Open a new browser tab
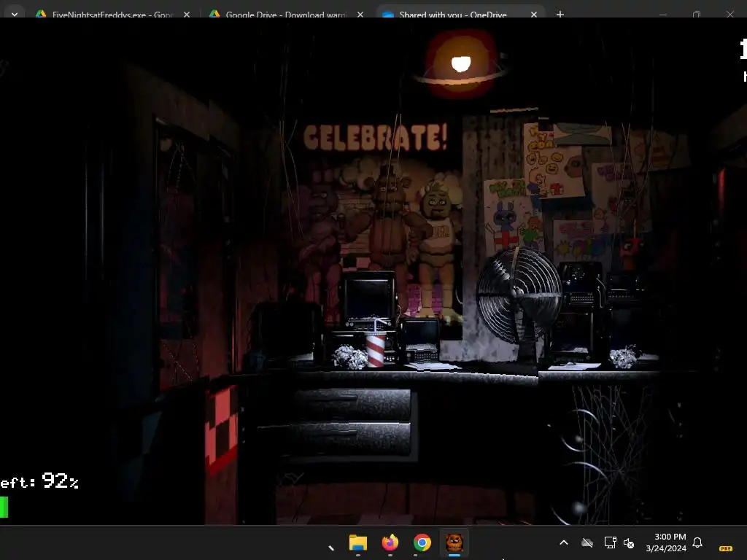The image size is (747, 560). click(560, 15)
